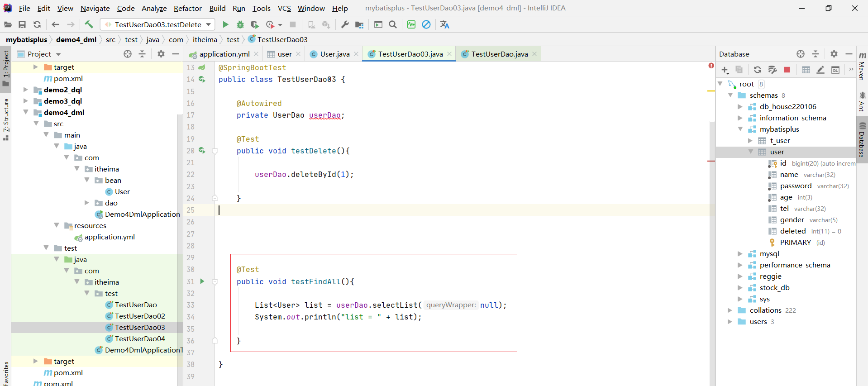Switch to the User.java tab
This screenshot has width=868, height=386.
pyautogui.click(x=335, y=54)
